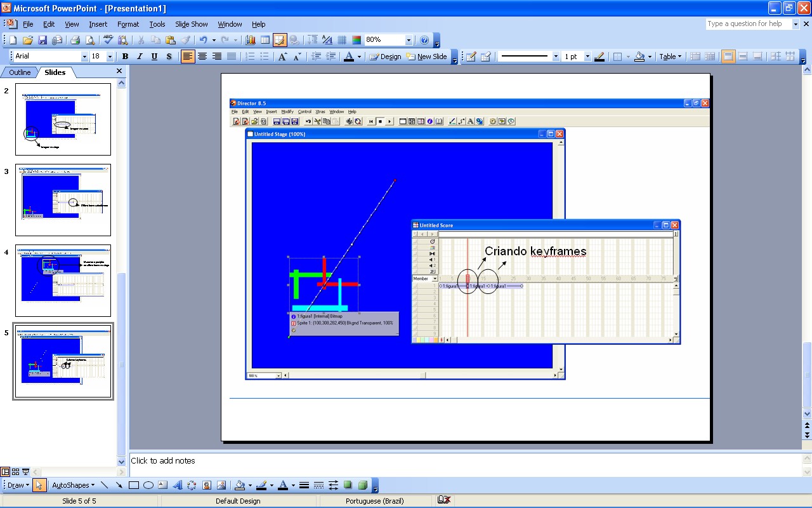Open the Zoom percentage dropdown

[409, 40]
